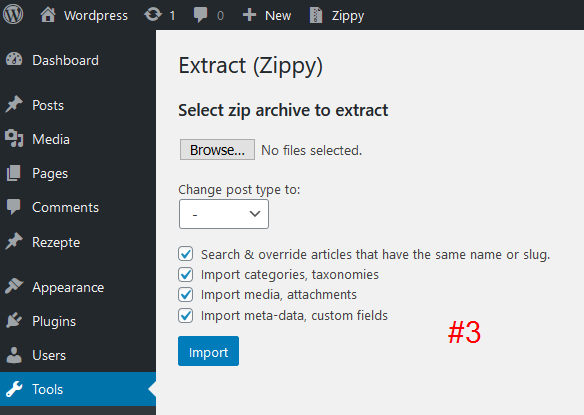
Task: Expand the Change post type dropdown
Action: [x=224, y=214]
